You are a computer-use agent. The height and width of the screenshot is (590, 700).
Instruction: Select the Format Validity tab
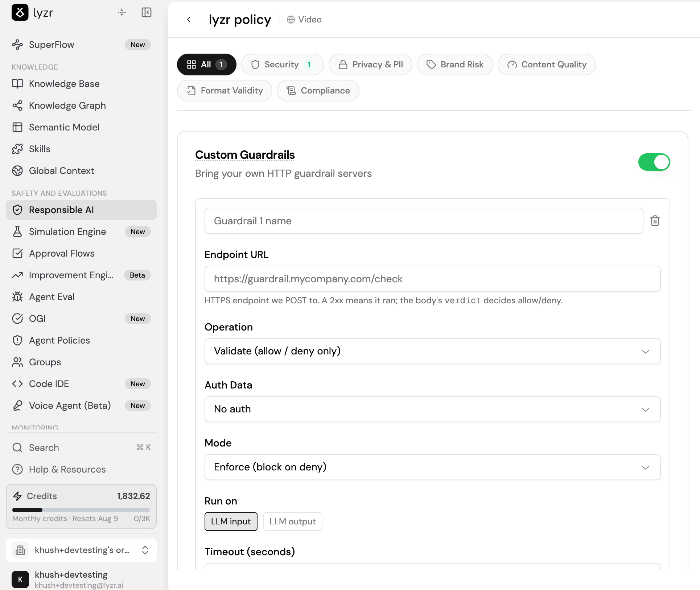point(225,91)
